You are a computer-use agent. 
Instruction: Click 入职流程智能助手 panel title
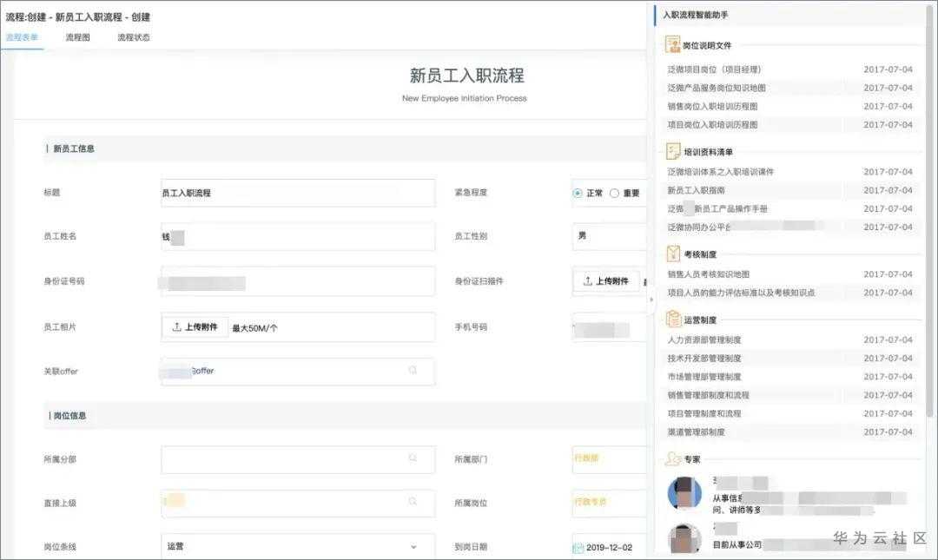[x=695, y=15]
